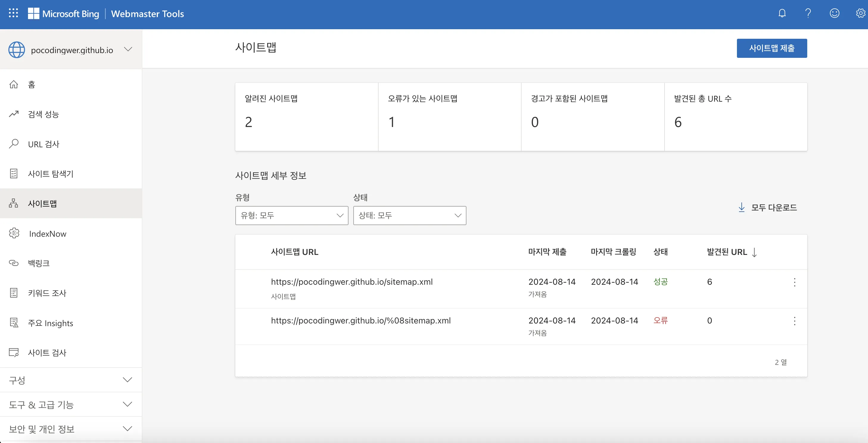Click the 오류 status text
Viewport: 868px width, 443px height.
coord(660,320)
